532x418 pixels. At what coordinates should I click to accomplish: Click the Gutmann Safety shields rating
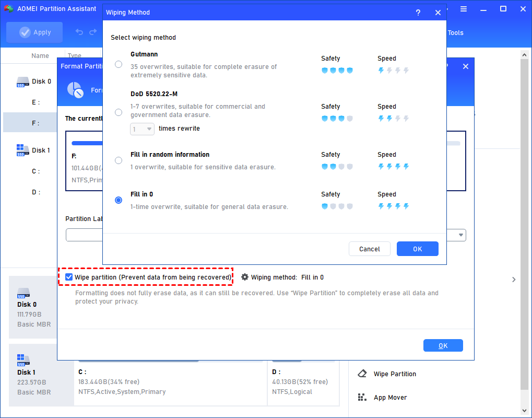click(337, 71)
